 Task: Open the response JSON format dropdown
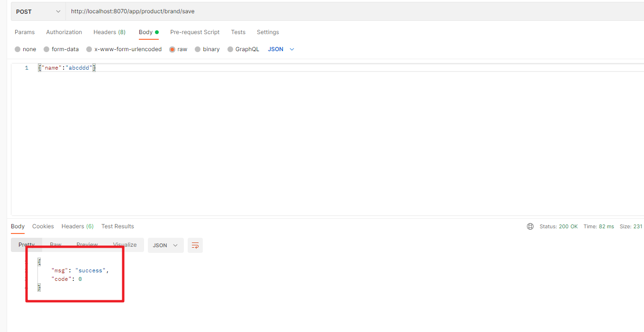click(x=166, y=245)
